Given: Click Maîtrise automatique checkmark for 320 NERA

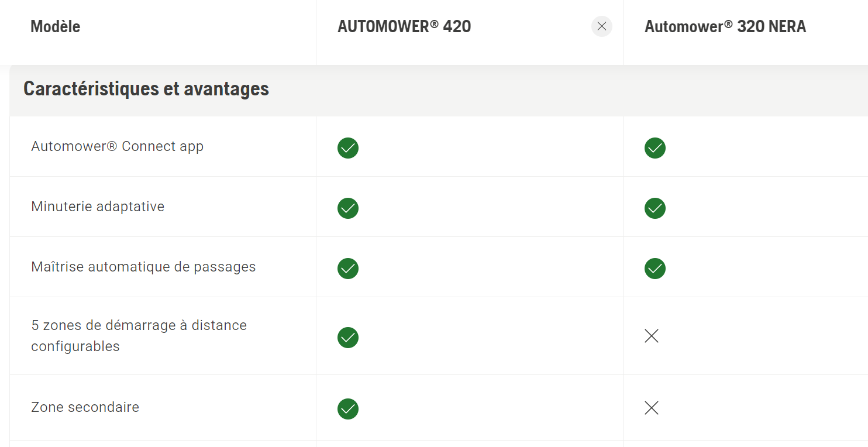Looking at the screenshot, I should [655, 269].
